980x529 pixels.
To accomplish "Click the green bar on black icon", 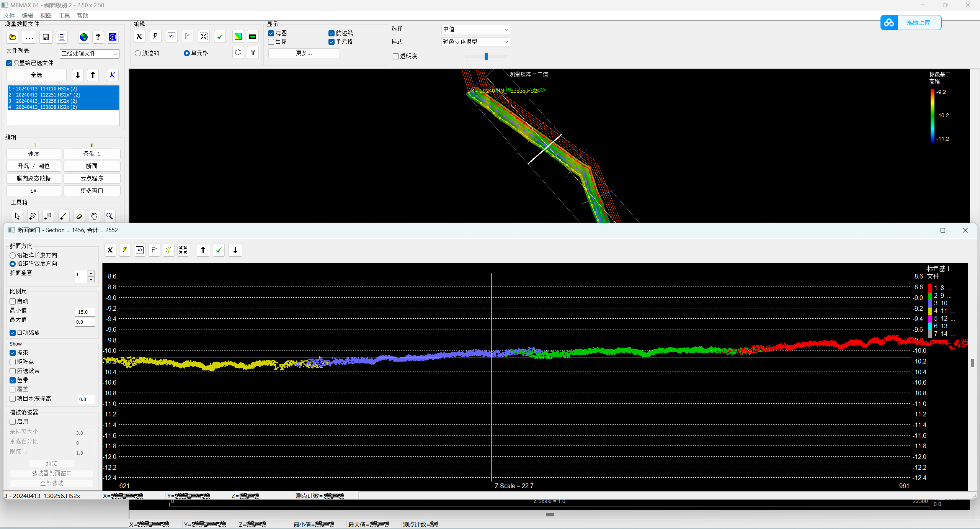I will click(253, 36).
